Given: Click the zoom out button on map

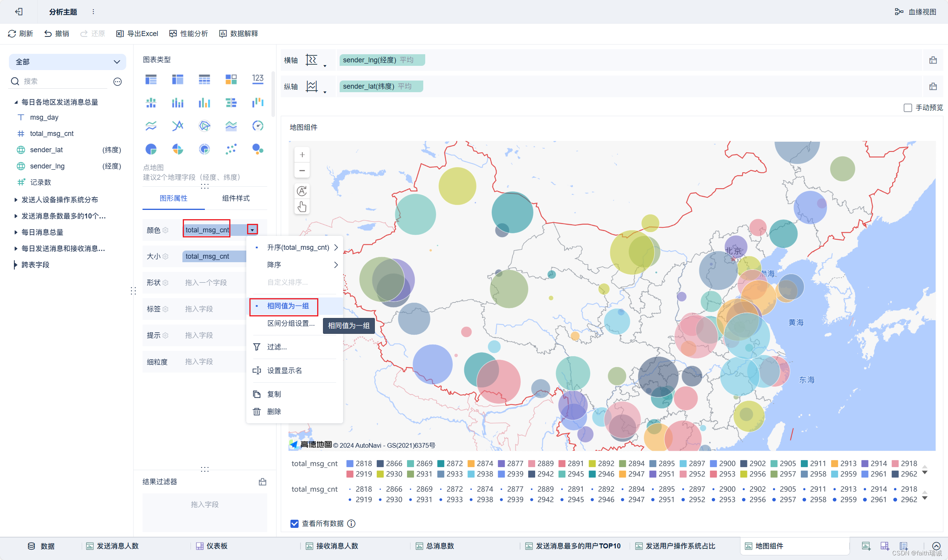Looking at the screenshot, I should (301, 171).
